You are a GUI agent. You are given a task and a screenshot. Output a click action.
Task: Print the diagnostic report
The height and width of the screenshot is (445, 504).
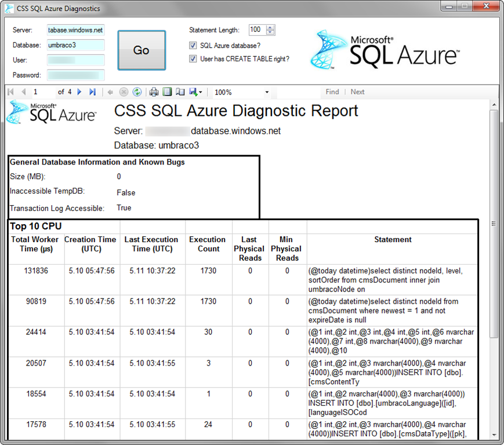tap(154, 92)
